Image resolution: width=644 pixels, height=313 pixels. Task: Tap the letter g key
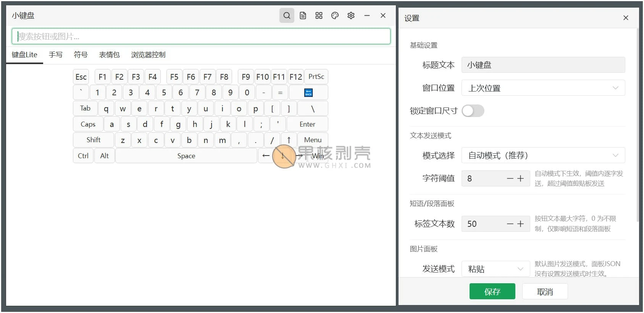coord(178,124)
